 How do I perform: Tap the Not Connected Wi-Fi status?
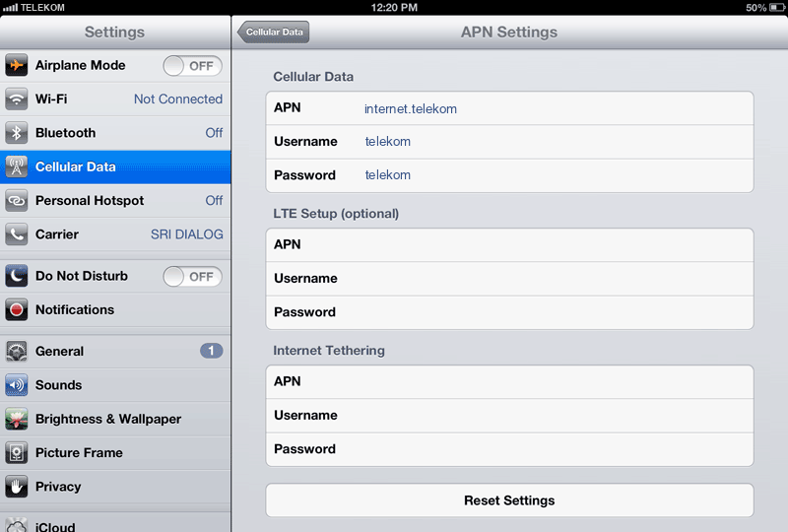point(178,100)
